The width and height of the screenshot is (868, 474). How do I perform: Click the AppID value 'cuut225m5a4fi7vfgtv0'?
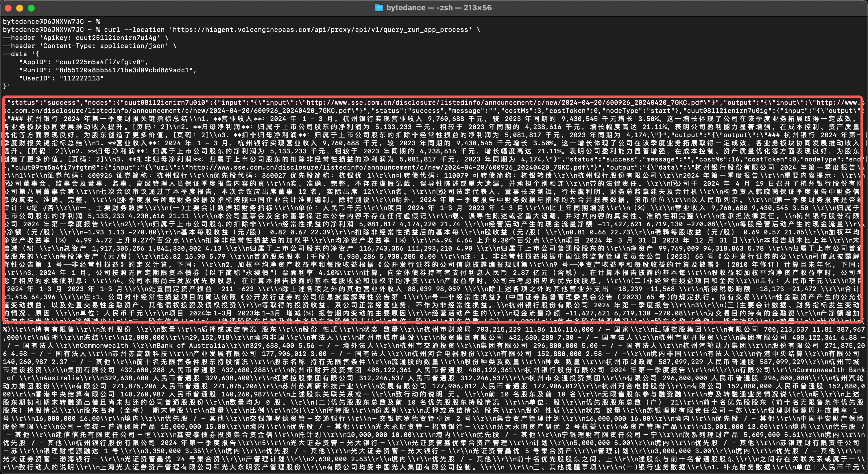[99, 62]
